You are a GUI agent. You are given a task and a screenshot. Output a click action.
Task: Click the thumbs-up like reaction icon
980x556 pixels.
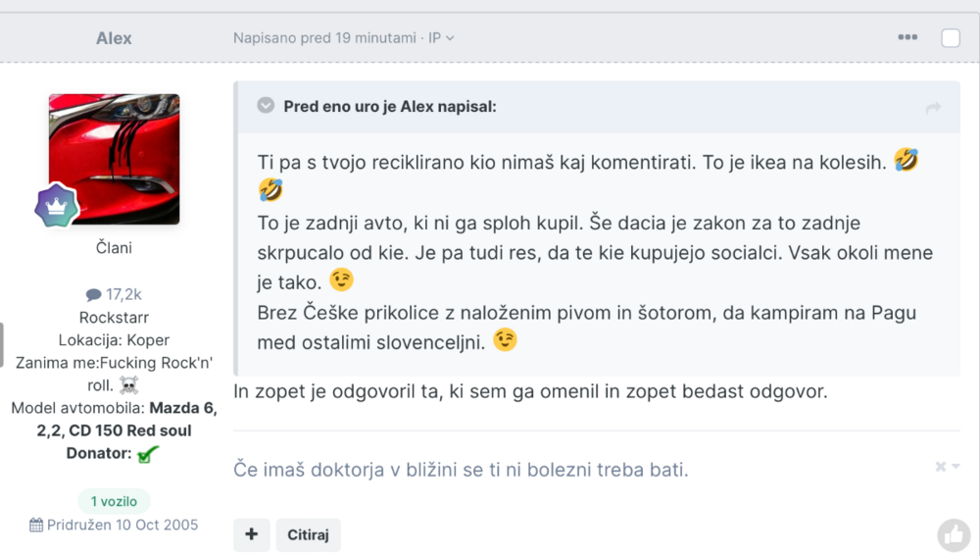coord(954,534)
